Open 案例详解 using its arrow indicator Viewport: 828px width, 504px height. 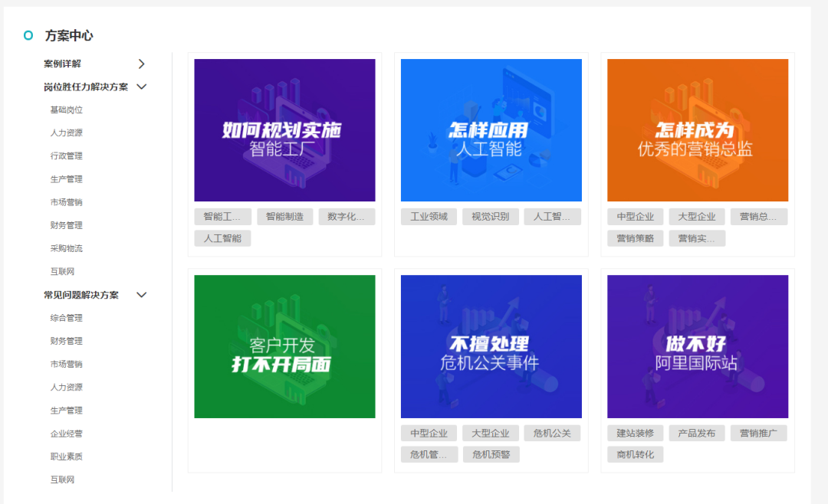pos(141,64)
